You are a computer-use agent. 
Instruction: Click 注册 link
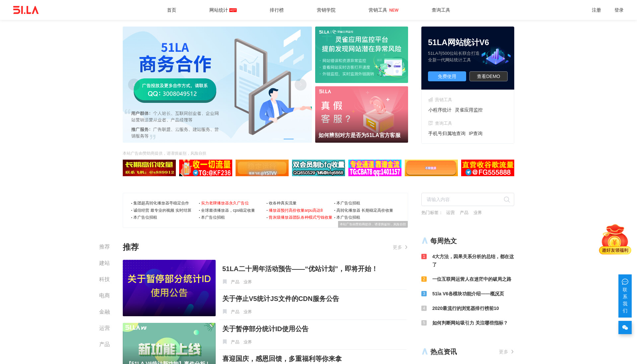597,10
